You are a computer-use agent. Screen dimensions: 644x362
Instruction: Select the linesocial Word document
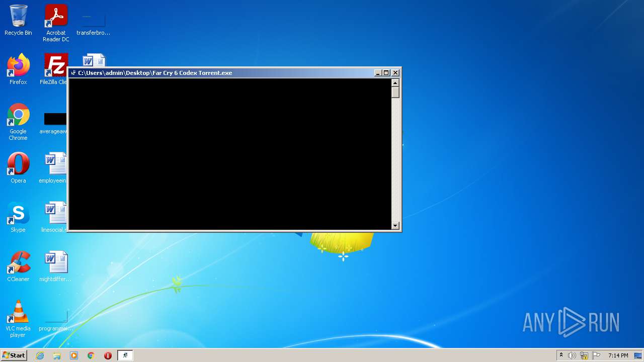54,217
